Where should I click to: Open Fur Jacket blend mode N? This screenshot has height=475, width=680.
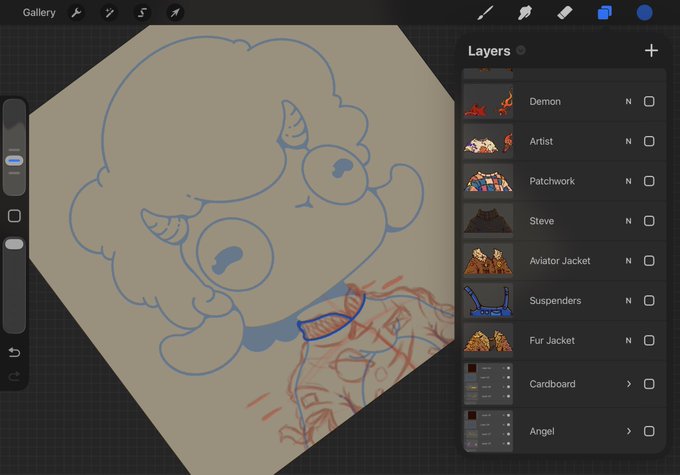628,341
